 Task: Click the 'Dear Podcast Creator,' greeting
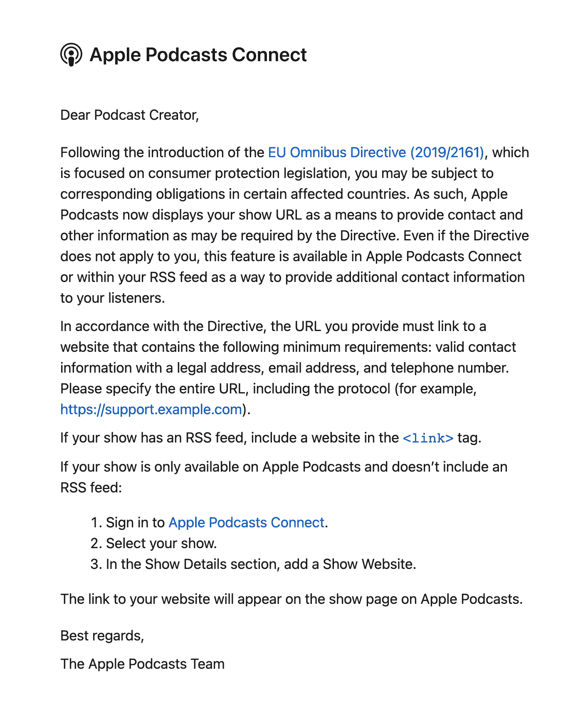130,115
